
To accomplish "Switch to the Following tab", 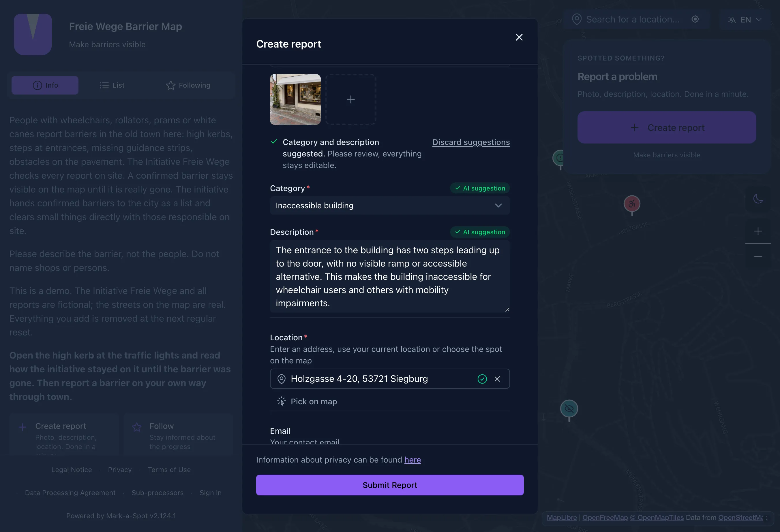I will (188, 85).
